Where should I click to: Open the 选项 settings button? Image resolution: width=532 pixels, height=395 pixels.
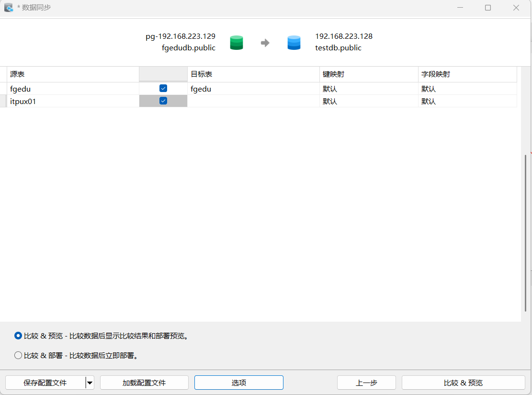click(238, 383)
